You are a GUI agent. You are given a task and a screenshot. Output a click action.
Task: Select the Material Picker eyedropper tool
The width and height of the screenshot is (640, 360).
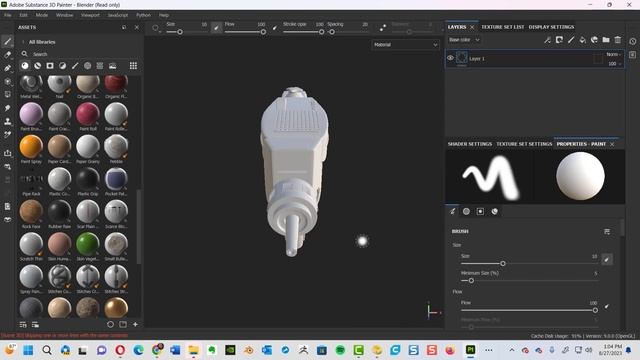tap(7, 134)
